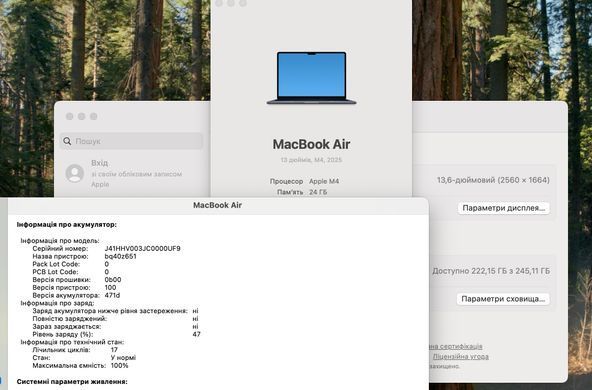This screenshot has height=390, width=592.
Task: Click the System Settings window green zoom button
Action: (x=94, y=116)
